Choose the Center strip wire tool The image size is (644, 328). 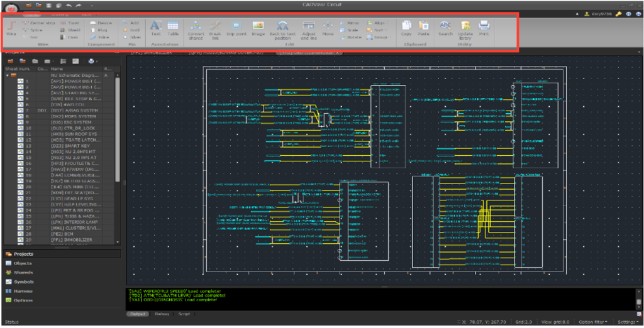point(38,23)
